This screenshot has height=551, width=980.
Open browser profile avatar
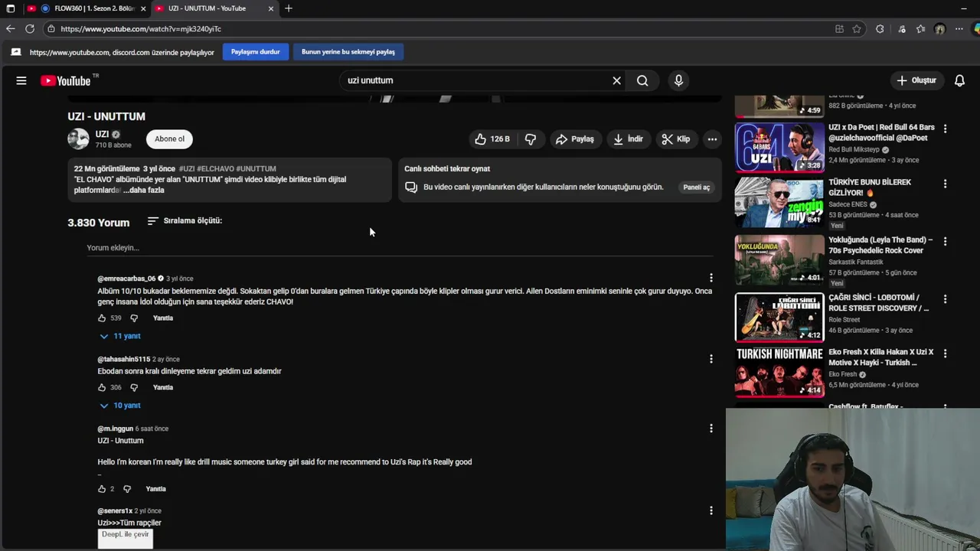point(939,29)
